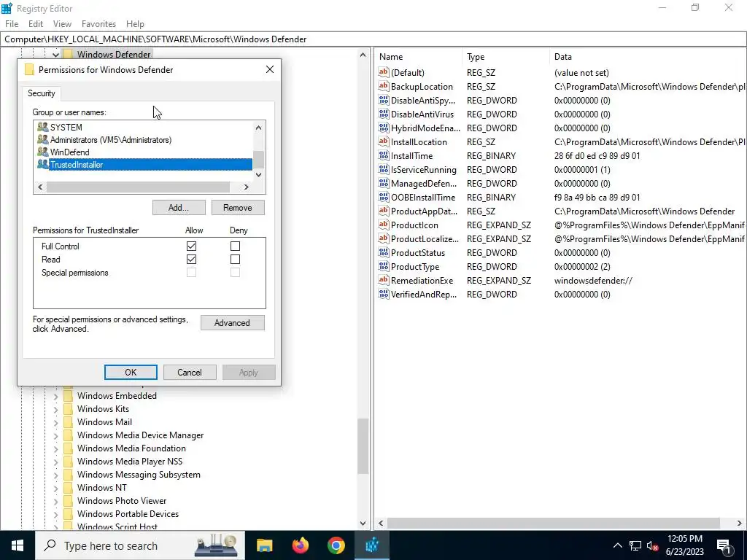The height and width of the screenshot is (560, 747).
Task: Expand Windows Media Device Manager key
Action: point(55,436)
